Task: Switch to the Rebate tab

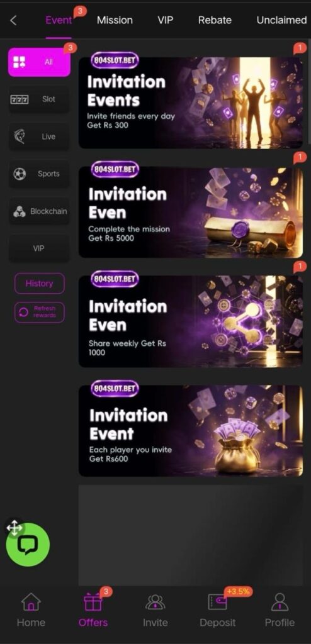Action: [x=215, y=20]
